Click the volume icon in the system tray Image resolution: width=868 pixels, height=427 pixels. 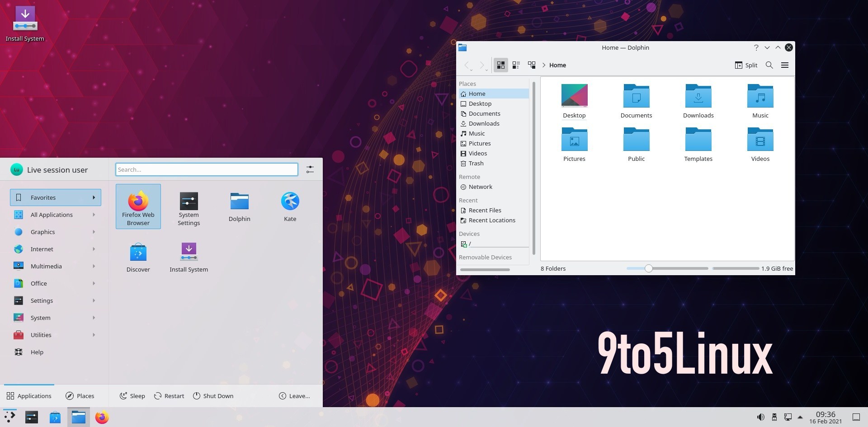(x=761, y=417)
